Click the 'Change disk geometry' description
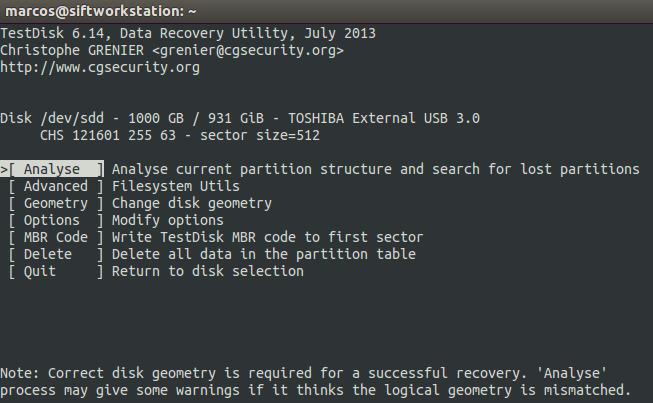653x403 pixels. pyautogui.click(x=192, y=203)
